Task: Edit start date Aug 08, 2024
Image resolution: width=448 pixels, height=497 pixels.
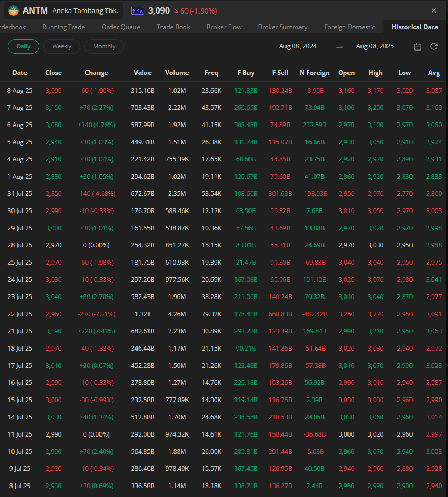Action: pyautogui.click(x=298, y=46)
